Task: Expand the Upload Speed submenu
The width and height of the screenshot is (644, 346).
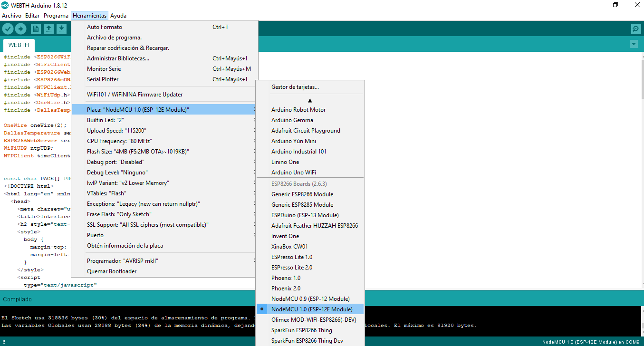Action: [x=164, y=131]
